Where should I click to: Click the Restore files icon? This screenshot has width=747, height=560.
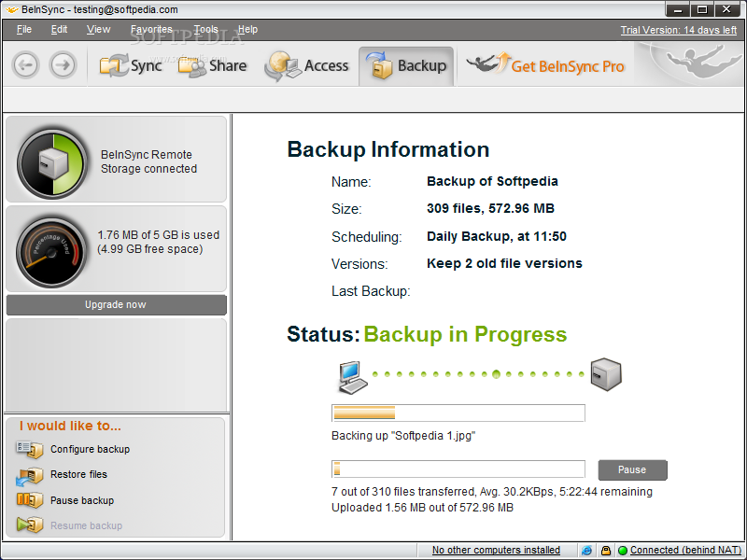30,476
